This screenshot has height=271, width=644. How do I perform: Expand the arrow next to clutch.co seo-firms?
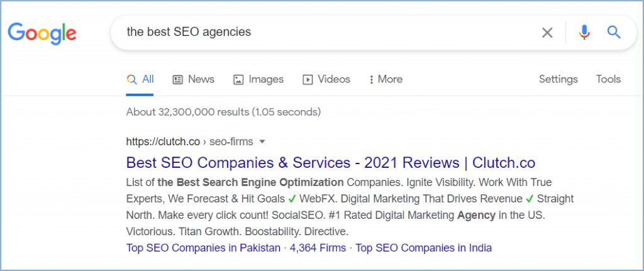(x=262, y=142)
